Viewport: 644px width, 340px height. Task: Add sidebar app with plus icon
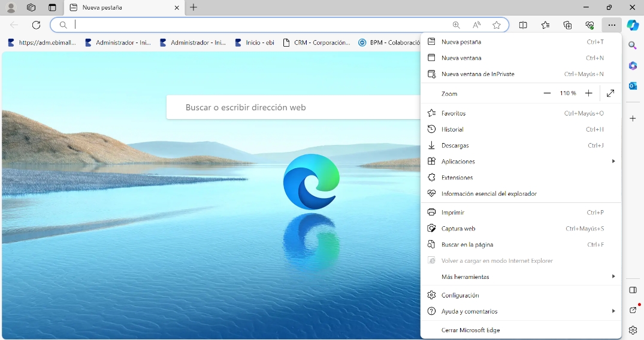tap(633, 119)
